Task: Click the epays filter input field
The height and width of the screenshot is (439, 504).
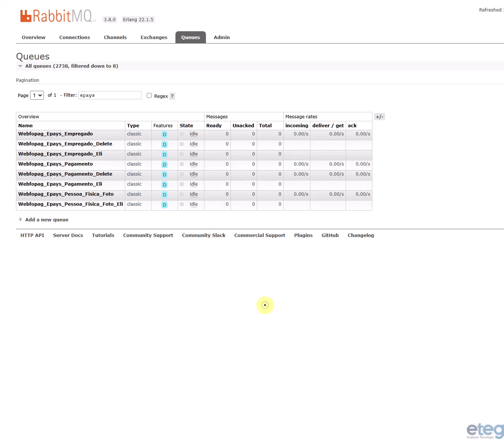Action: point(110,95)
